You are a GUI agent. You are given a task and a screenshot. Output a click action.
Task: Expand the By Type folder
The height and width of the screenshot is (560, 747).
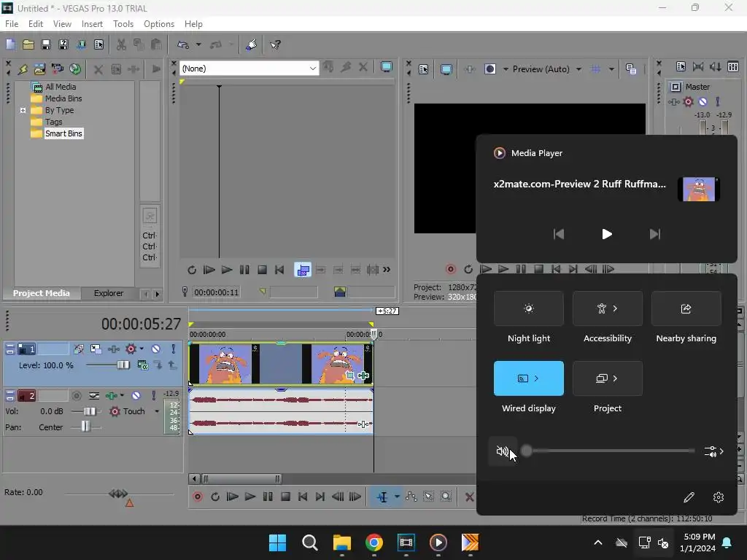(23, 110)
